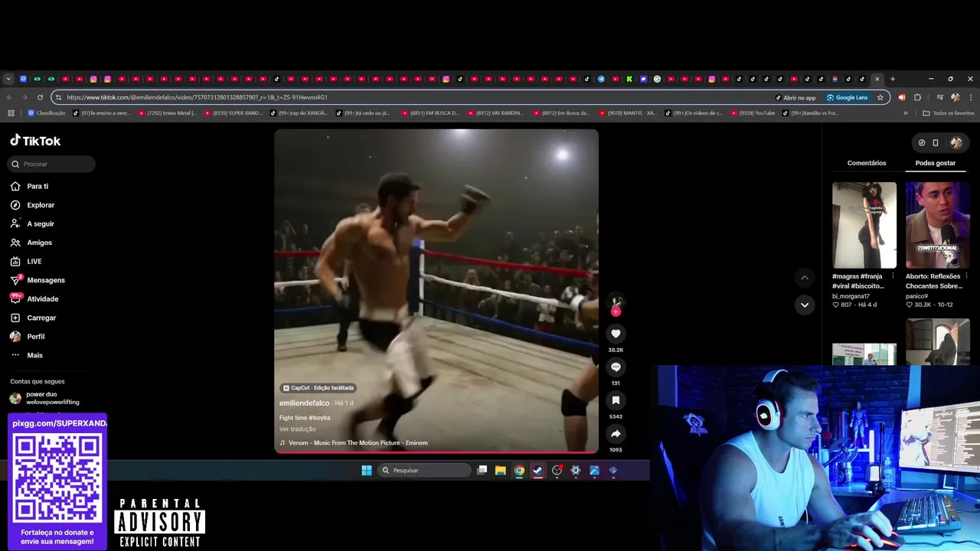Click the circular icon beside the phone icon

[922, 142]
